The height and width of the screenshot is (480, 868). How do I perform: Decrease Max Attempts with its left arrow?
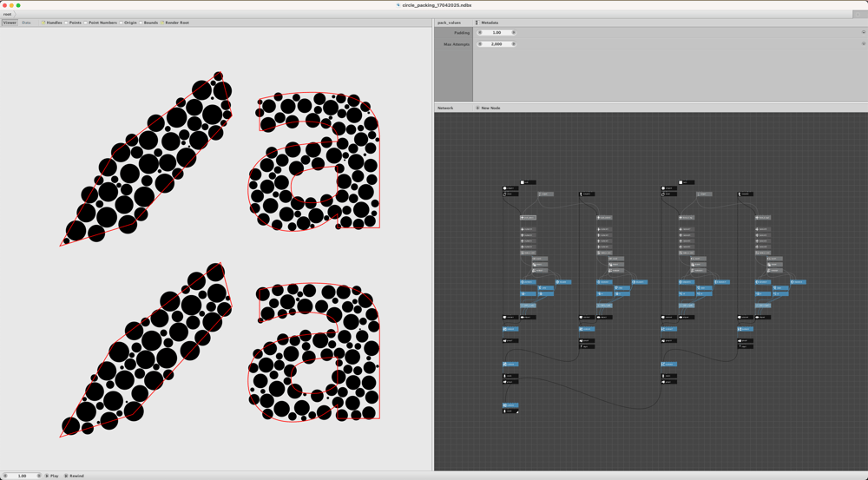click(480, 43)
